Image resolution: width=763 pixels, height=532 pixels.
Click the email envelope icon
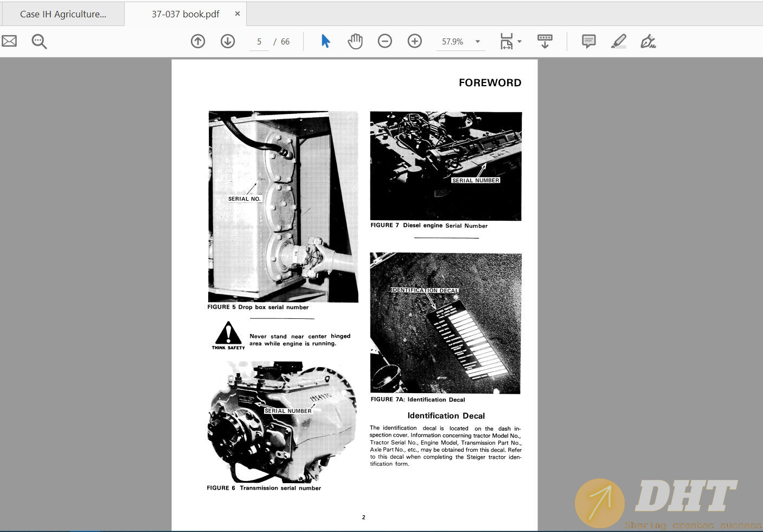[x=9, y=41]
